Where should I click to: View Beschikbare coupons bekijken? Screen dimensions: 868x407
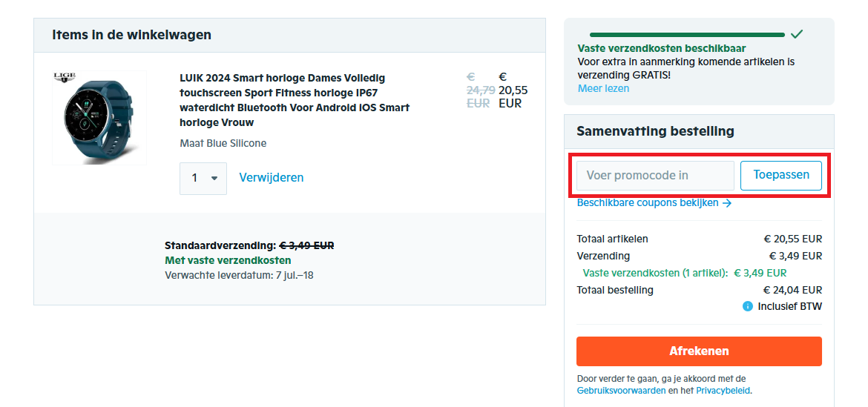coord(647,202)
